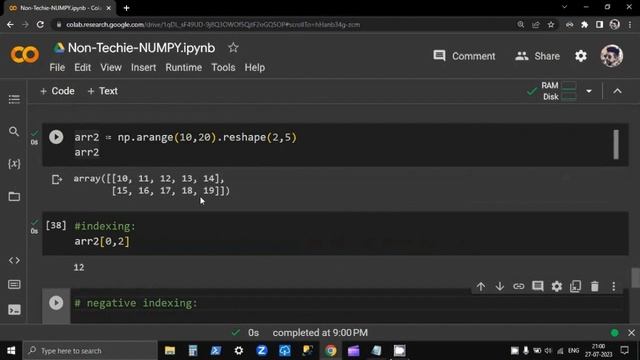Open the Windows Start menu
This screenshot has width=640, height=360.
(11, 351)
